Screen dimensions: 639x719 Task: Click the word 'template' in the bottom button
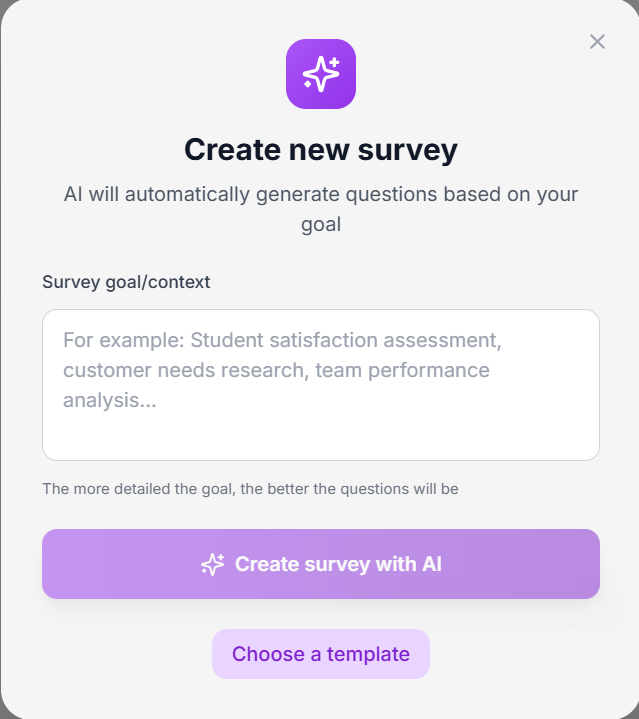tap(368, 654)
